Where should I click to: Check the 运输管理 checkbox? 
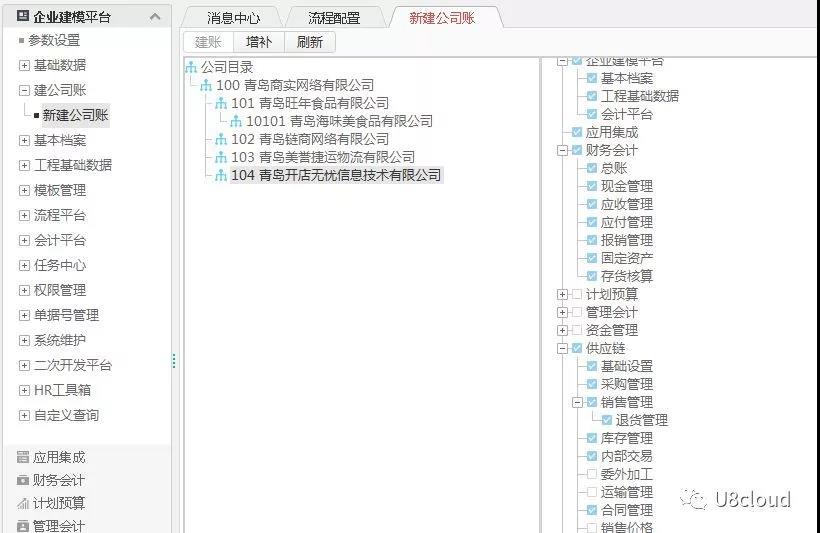point(592,492)
